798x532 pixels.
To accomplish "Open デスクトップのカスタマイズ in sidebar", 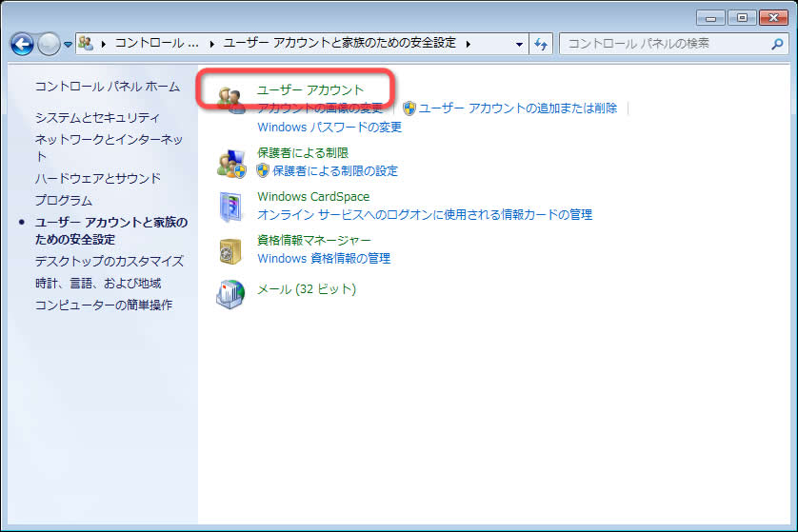I will coord(109,262).
